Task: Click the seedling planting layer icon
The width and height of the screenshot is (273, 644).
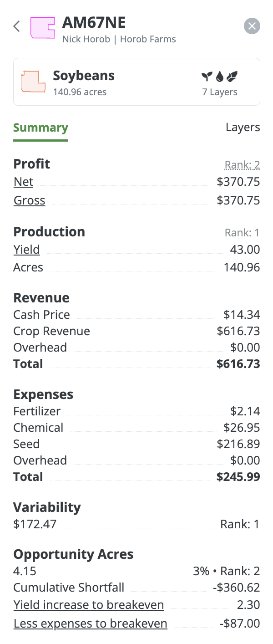Action: tap(207, 76)
